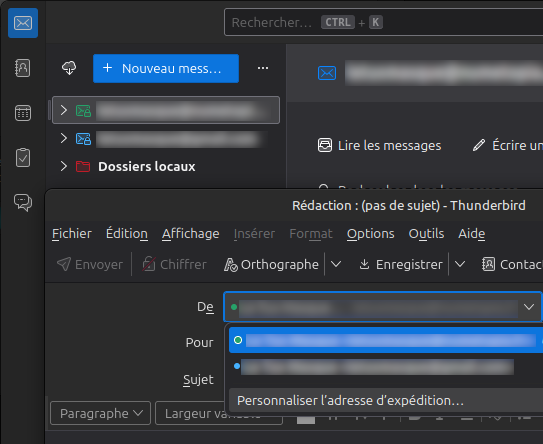Toggle the Chiffrer encryption button

click(175, 265)
